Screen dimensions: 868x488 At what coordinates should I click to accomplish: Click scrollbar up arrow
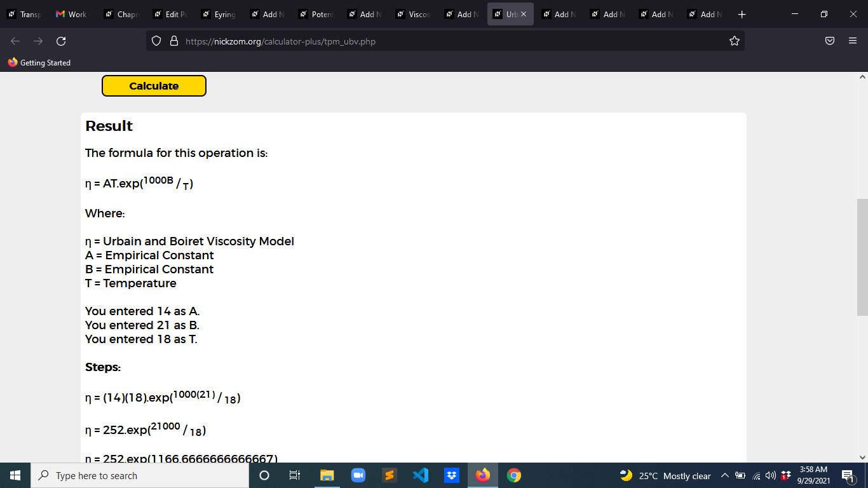(862, 77)
